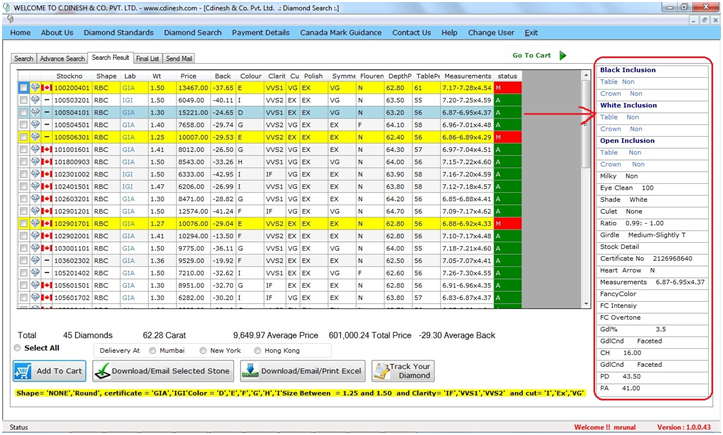The image size is (723, 435).
Task: Open the Diamond Standards menu
Action: click(x=119, y=33)
